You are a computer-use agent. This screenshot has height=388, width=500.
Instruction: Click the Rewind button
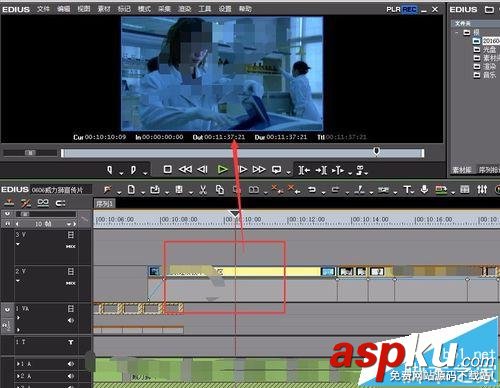[x=185, y=170]
